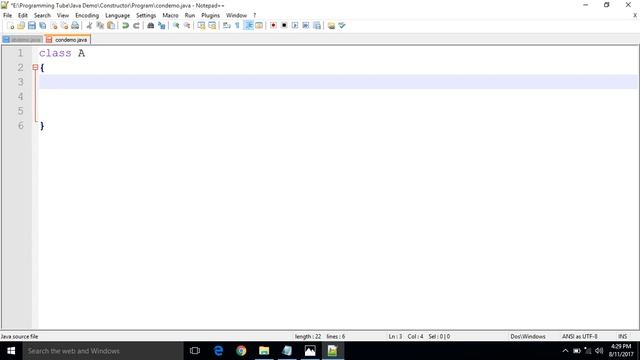This screenshot has width=640, height=360.
Task: Click the Zoom In magnifier icon
Action: coord(176,26)
